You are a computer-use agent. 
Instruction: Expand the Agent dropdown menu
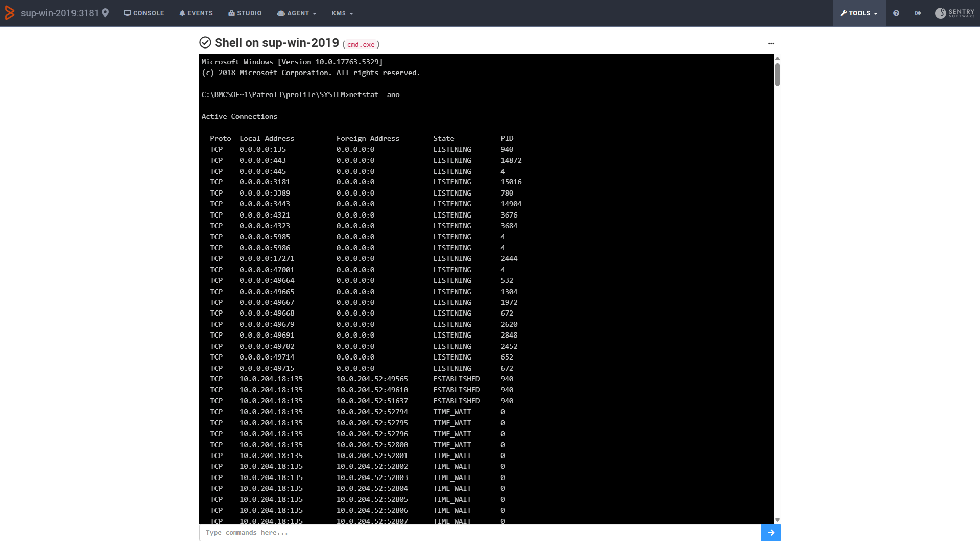(297, 13)
